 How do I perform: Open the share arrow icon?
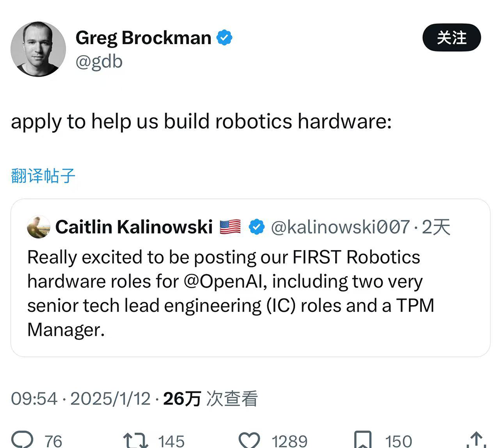click(x=475, y=439)
